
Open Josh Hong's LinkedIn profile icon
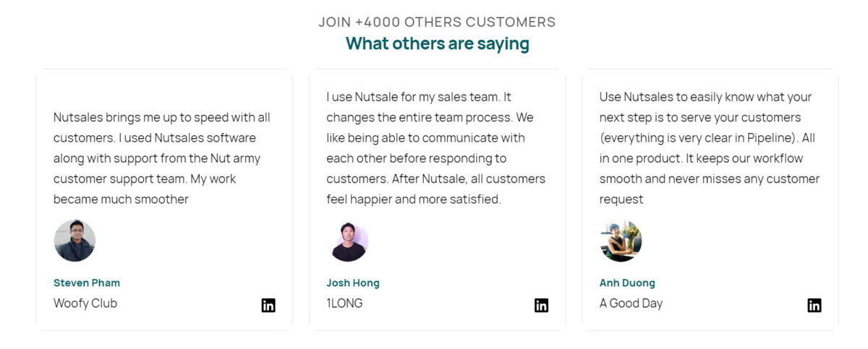(x=541, y=306)
